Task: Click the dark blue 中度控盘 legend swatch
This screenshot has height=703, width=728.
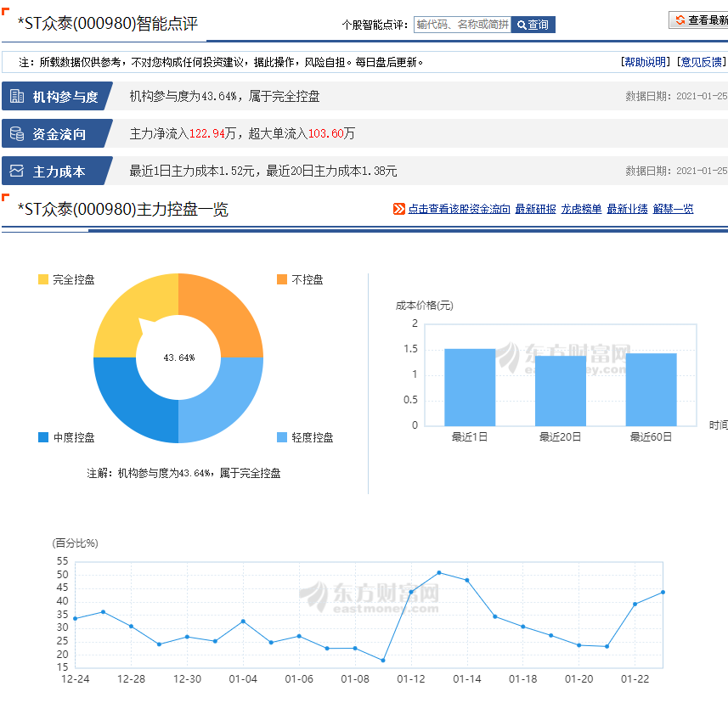Action: (43, 437)
